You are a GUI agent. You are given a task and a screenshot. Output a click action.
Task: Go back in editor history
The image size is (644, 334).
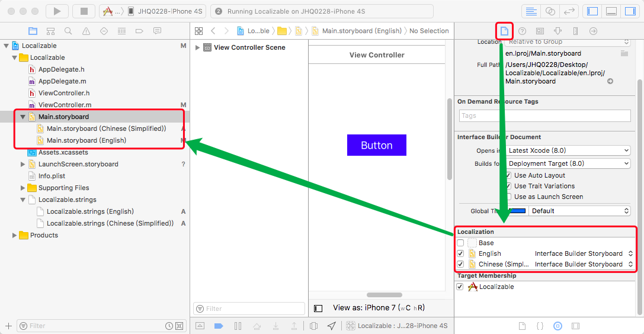(213, 31)
